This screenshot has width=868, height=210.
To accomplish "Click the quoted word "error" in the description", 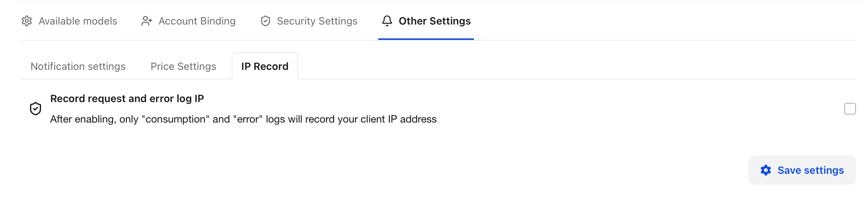I will click(248, 119).
